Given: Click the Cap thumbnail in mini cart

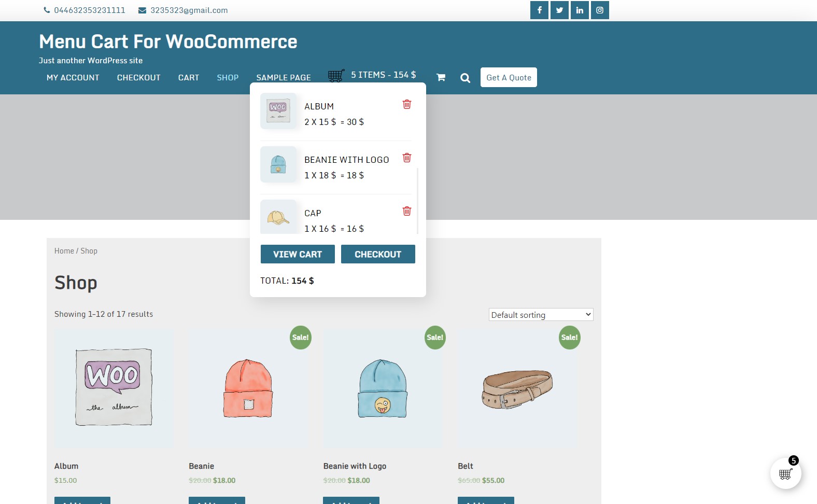Looking at the screenshot, I should coord(278,217).
